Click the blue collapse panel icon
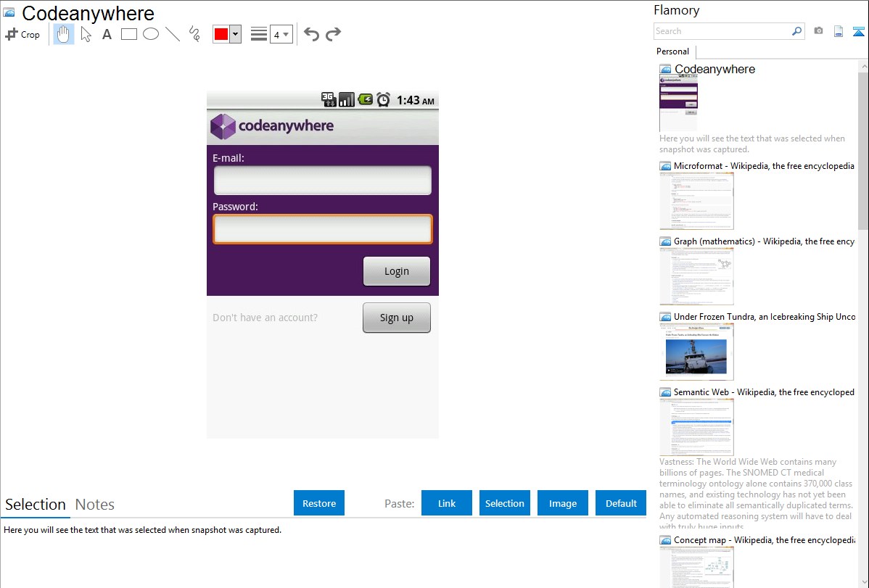 [858, 31]
